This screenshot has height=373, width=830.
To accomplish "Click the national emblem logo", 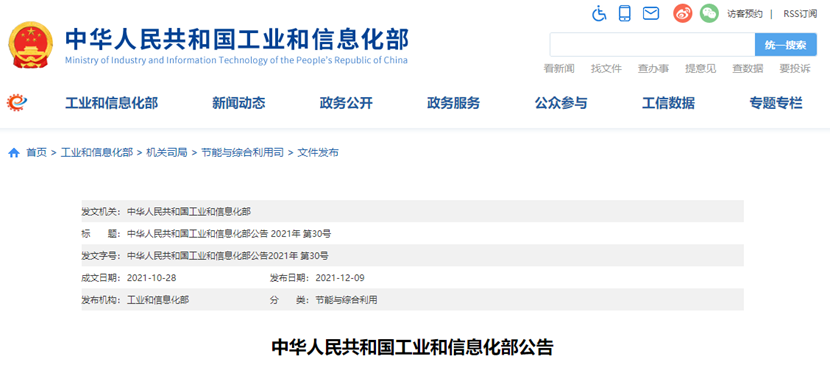I will tap(31, 45).
